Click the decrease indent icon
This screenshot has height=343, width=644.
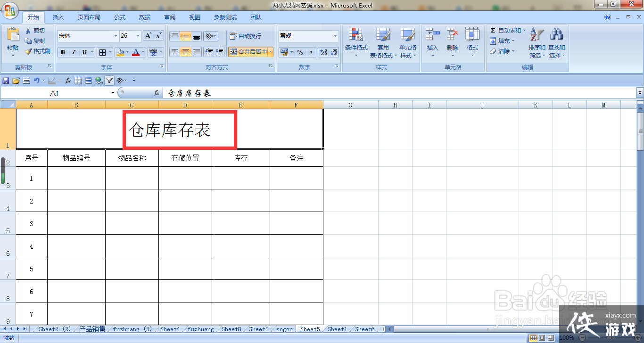point(209,52)
